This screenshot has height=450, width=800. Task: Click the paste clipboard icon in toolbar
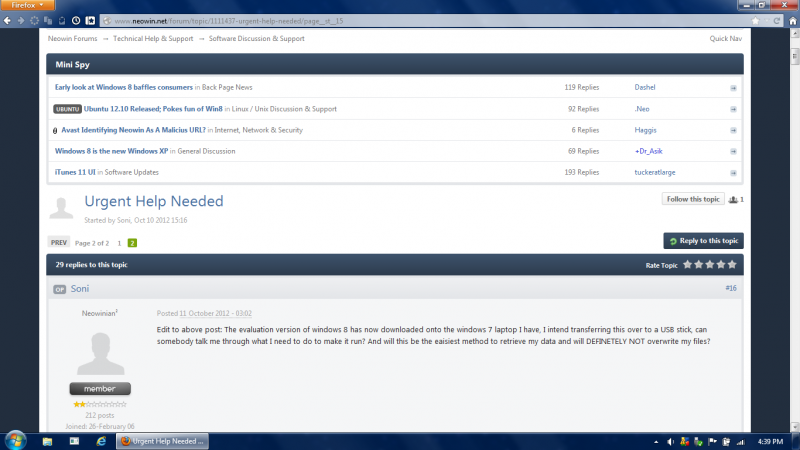click(62, 20)
